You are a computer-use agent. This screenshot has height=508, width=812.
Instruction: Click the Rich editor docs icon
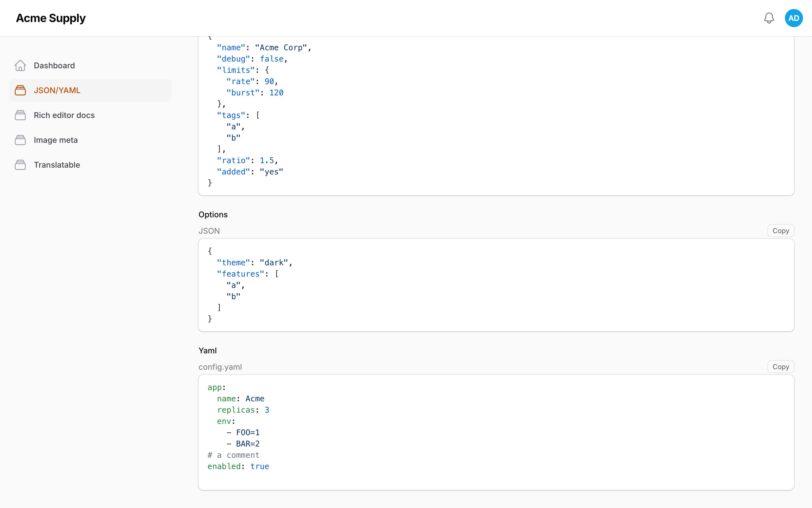point(20,115)
